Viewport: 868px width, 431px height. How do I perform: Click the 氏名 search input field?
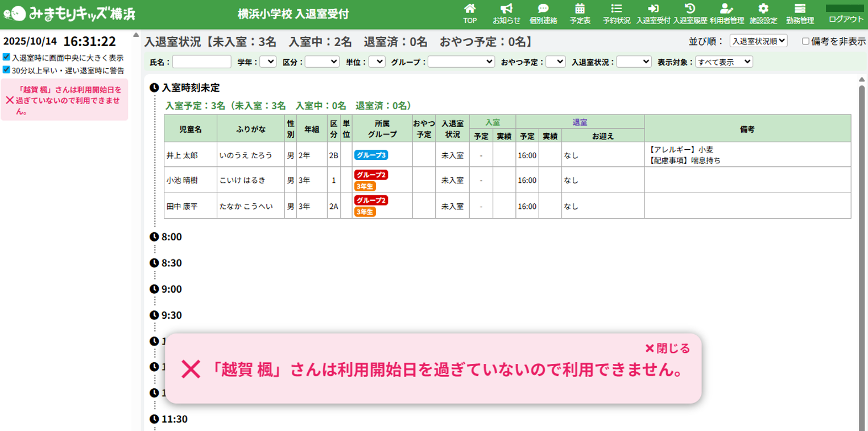(202, 61)
